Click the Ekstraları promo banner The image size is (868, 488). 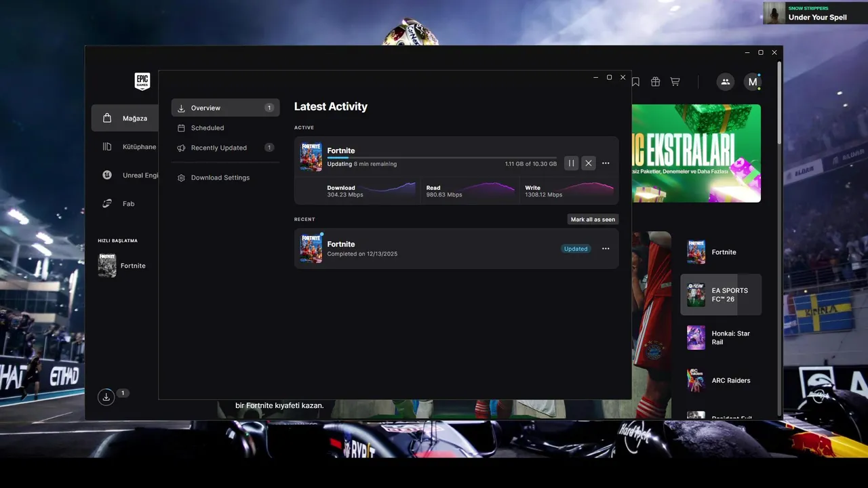pyautogui.click(x=696, y=153)
